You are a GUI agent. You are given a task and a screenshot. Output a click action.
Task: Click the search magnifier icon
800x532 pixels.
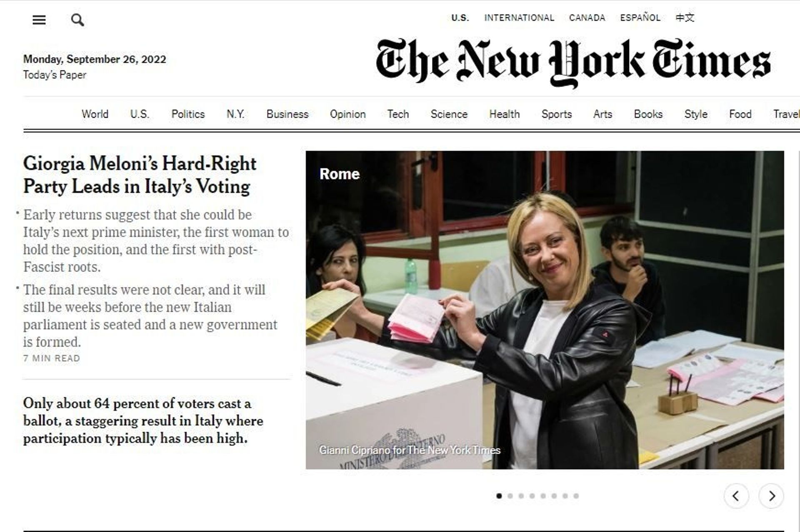(77, 20)
